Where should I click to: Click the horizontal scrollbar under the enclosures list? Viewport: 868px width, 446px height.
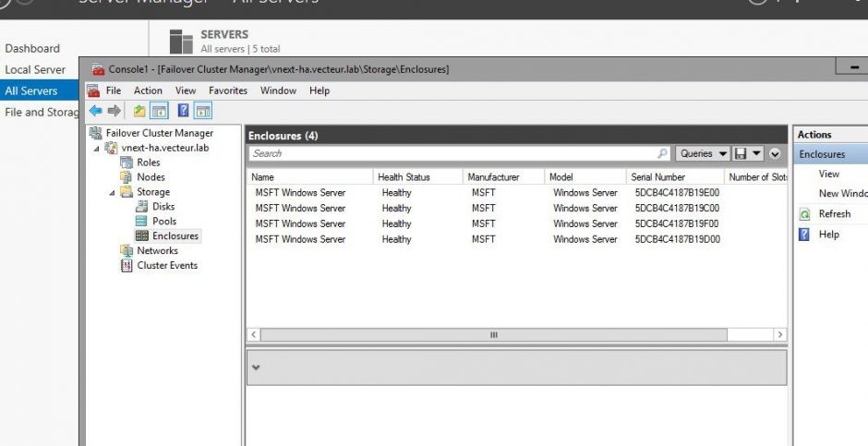pos(517,334)
